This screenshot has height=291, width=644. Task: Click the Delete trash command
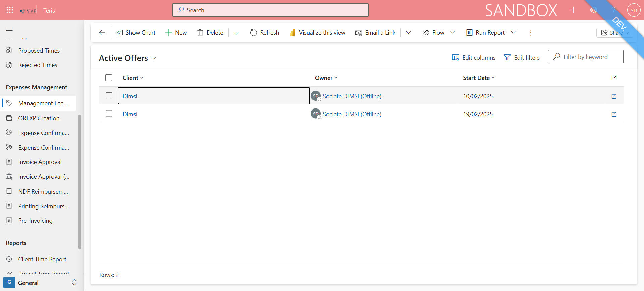(x=210, y=33)
